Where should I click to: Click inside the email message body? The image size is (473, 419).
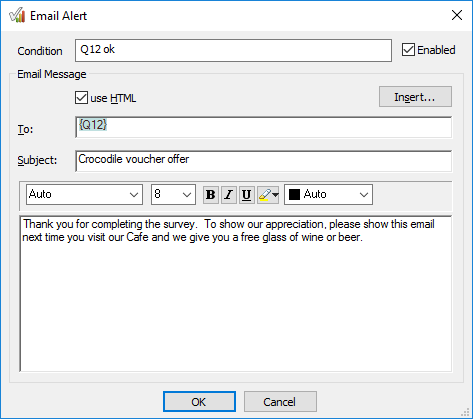[x=236, y=294]
